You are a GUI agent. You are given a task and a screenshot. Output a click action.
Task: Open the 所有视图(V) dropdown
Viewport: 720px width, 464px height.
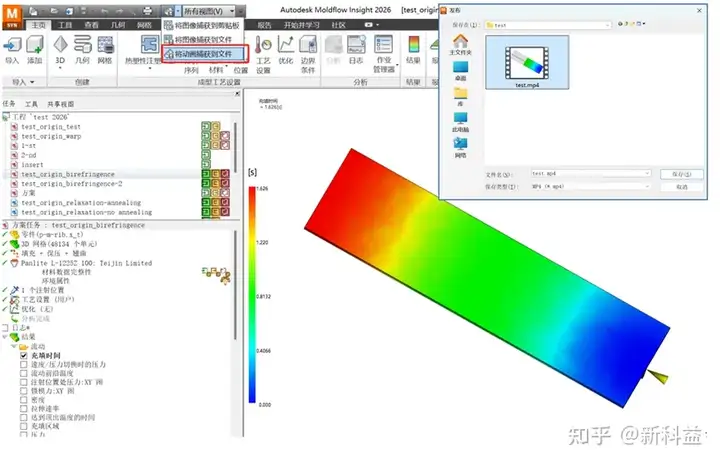pyautogui.click(x=209, y=11)
